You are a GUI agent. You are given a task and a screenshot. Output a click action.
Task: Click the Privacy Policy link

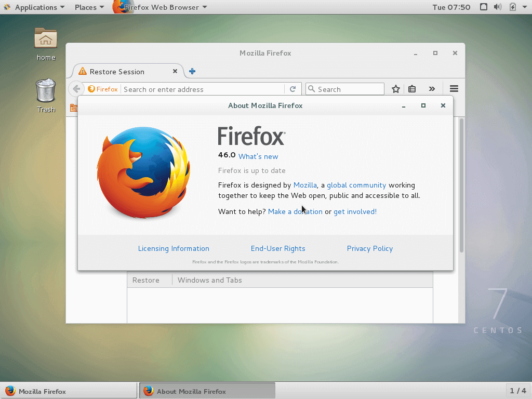point(369,248)
